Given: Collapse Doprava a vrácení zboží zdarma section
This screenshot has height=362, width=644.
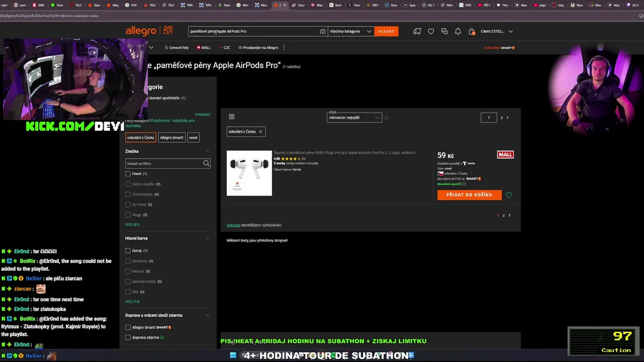Looking at the screenshot, I should tap(207, 315).
